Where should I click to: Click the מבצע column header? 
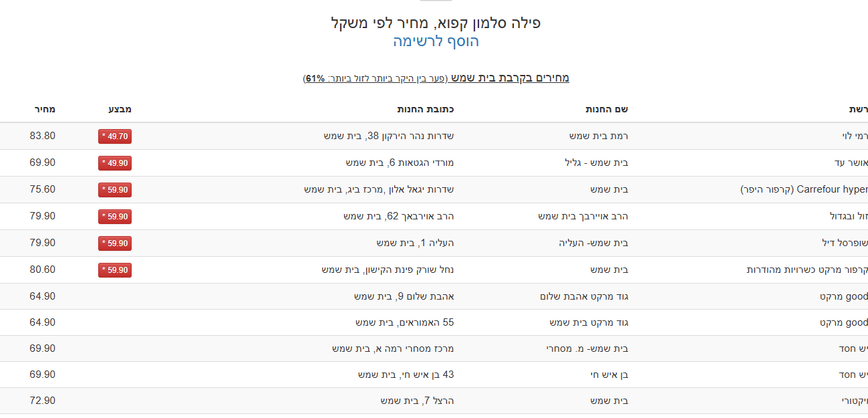(x=120, y=109)
